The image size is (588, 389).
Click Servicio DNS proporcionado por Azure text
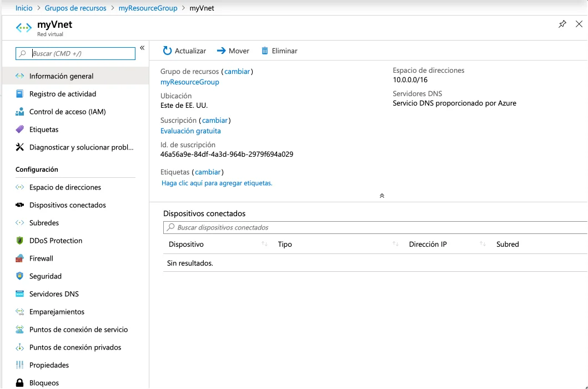pos(455,103)
